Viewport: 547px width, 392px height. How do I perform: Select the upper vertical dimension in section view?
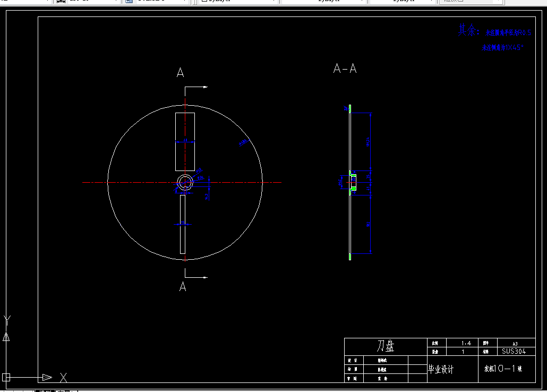370,142
